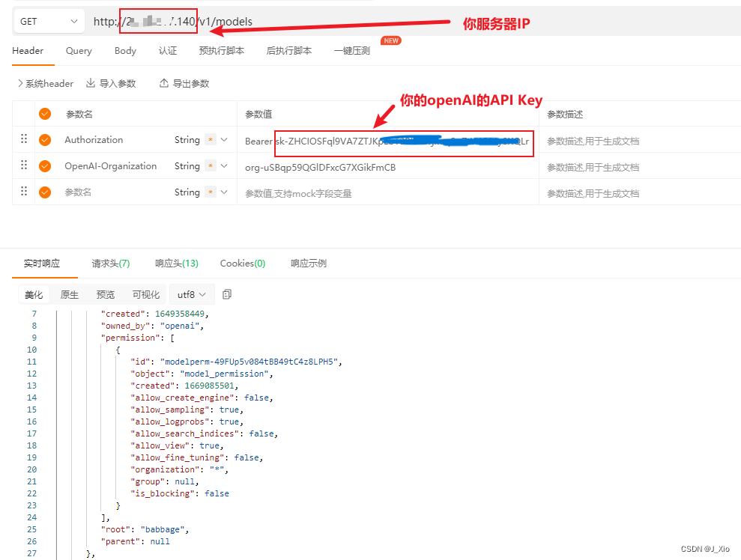The image size is (741, 560).
Task: Open the Cookies(0) tab
Action: 243,264
